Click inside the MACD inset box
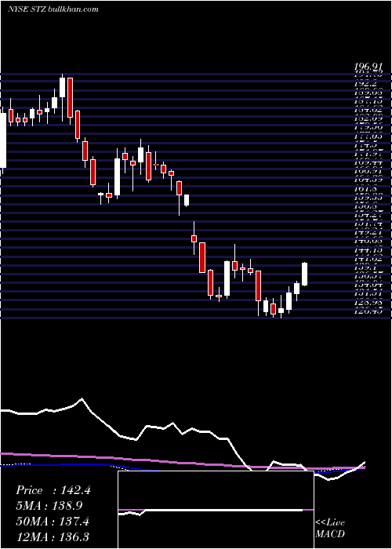Viewport: 392px width, 549px height. [x=216, y=510]
